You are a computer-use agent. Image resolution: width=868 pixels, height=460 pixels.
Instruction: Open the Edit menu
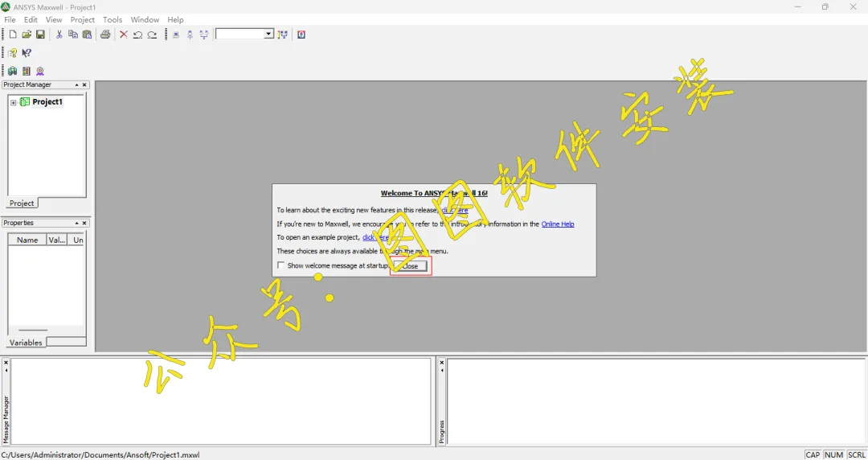point(31,19)
